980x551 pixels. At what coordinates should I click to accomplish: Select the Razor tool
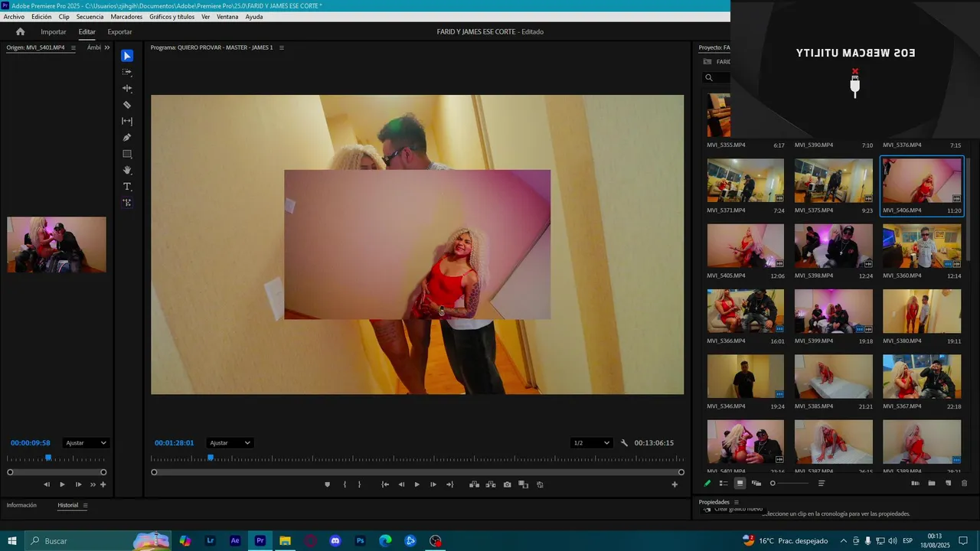pos(127,105)
